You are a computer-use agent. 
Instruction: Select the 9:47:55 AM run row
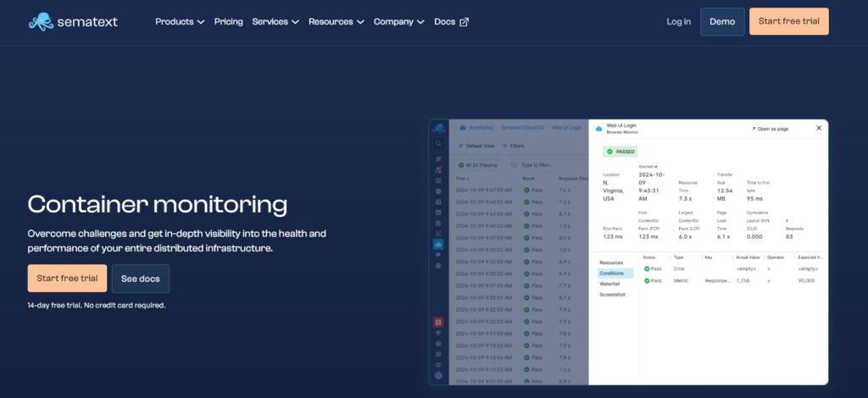coord(519,190)
